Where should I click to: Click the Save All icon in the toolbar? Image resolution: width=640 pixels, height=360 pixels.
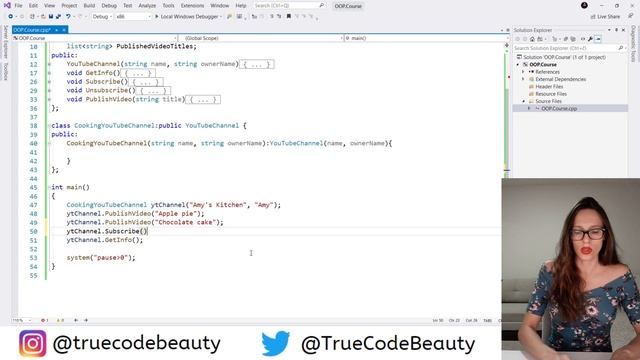click(58, 16)
